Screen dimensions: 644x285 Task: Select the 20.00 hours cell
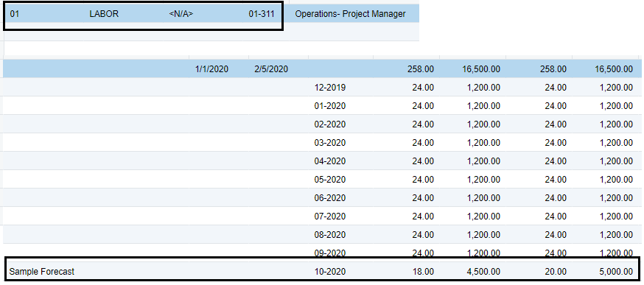pos(556,272)
